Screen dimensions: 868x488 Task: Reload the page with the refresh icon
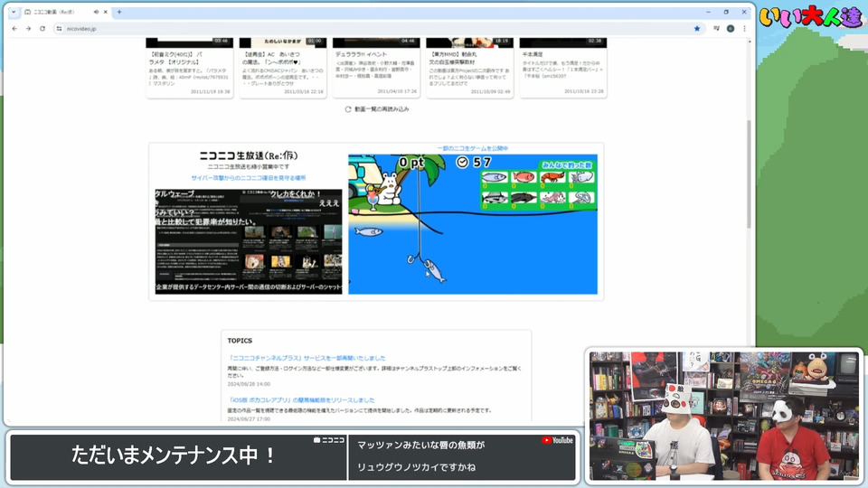[x=42, y=28]
